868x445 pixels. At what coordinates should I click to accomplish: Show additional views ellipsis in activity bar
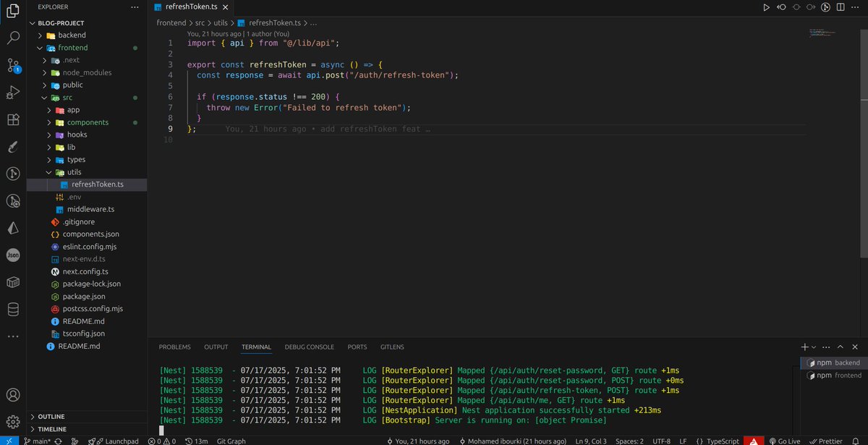(x=12, y=336)
